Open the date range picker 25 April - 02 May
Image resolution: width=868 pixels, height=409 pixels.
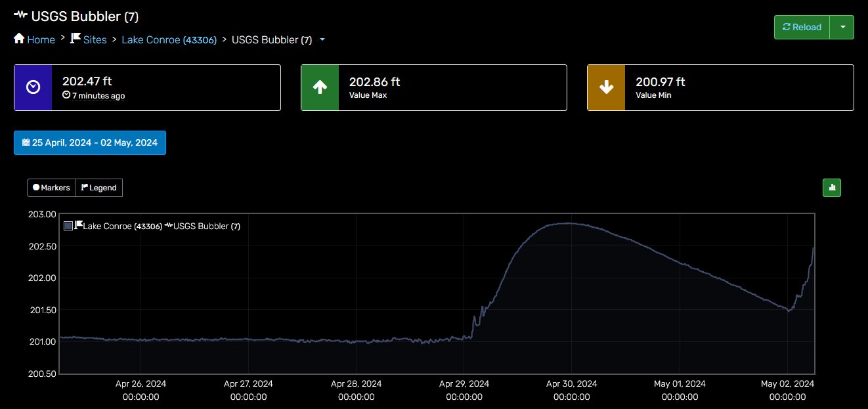[90, 142]
